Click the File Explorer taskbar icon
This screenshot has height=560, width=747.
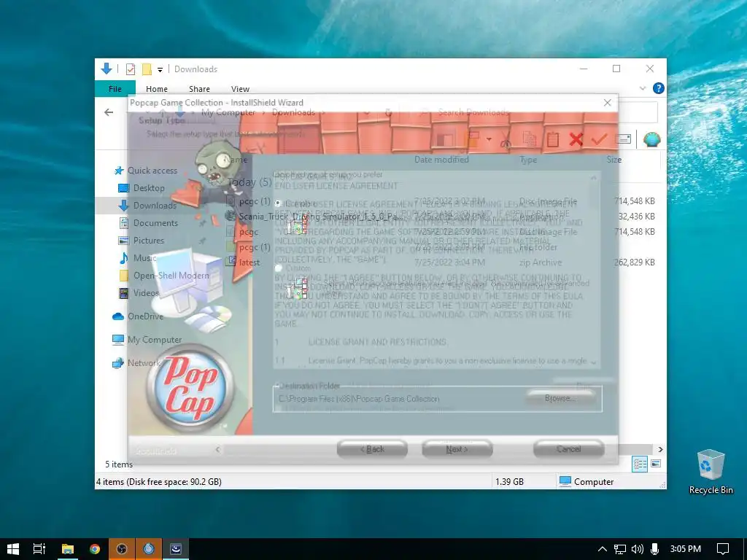(68, 549)
